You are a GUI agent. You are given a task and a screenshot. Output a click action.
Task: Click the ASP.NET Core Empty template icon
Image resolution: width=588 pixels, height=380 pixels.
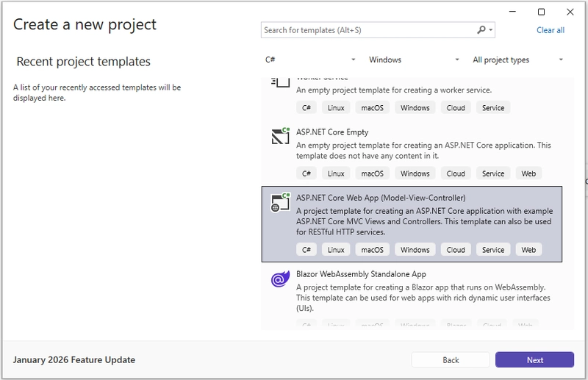pyautogui.click(x=280, y=136)
